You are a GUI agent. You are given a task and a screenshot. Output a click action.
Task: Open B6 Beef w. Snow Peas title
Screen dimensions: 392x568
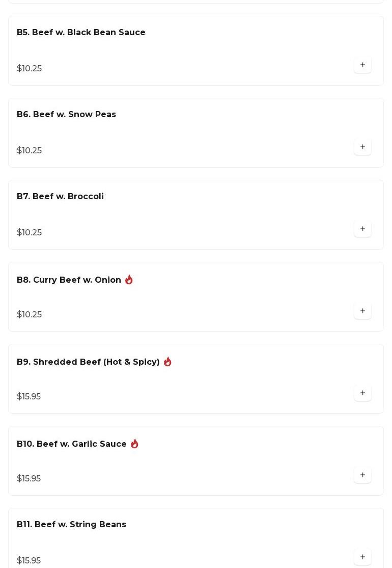pos(66,115)
